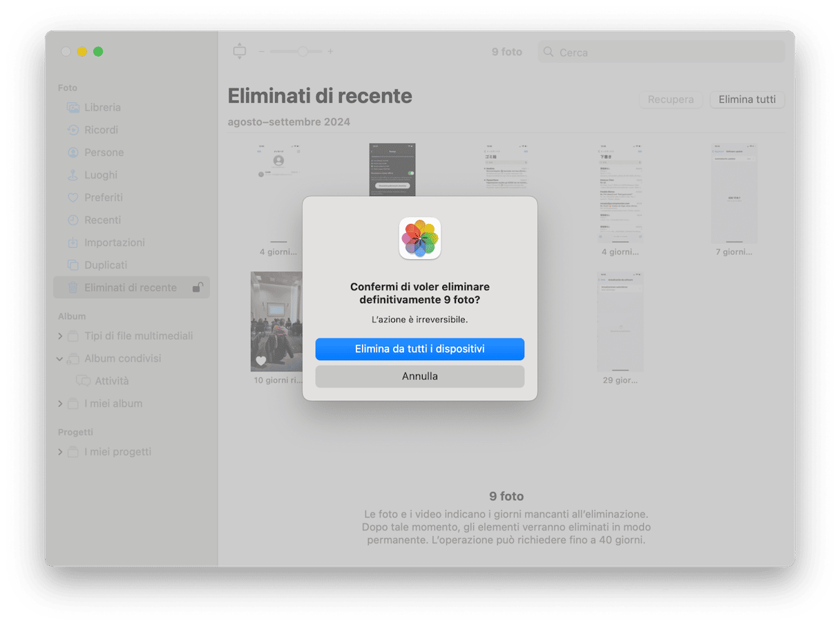Click the minus zoom-out icon

pyautogui.click(x=262, y=51)
